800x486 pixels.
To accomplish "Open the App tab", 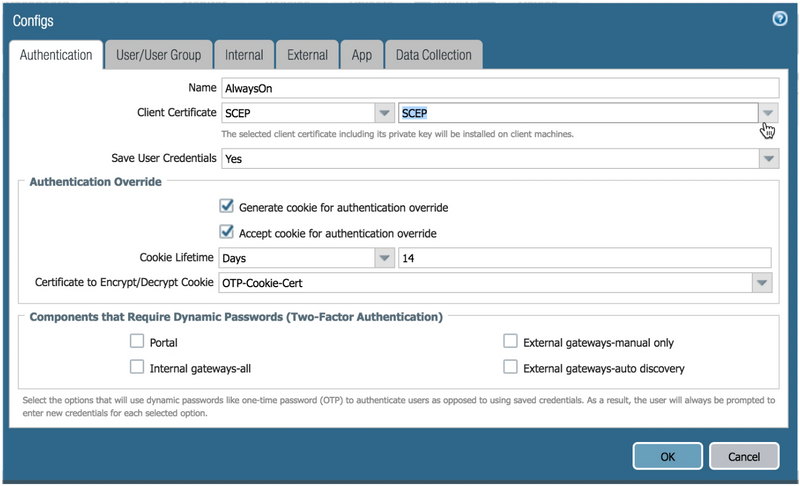I will click(361, 55).
